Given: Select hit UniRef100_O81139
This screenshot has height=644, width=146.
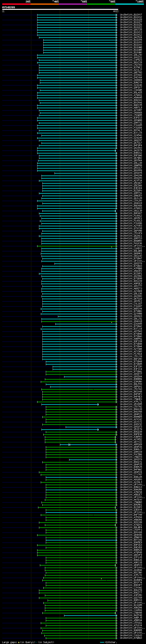Looking at the screenshot, I should tap(131, 211).
